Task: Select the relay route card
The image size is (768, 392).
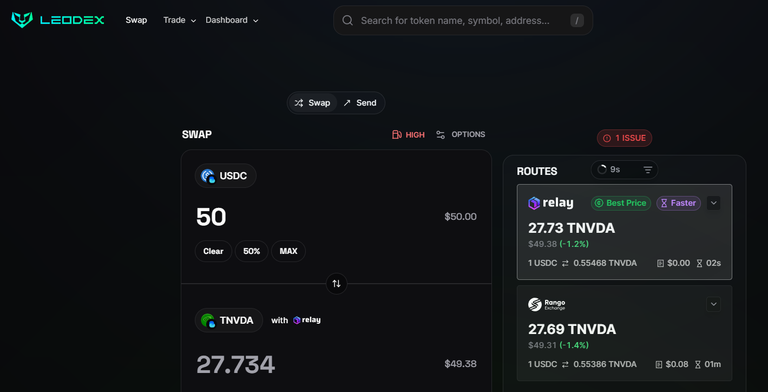Action: tap(624, 232)
